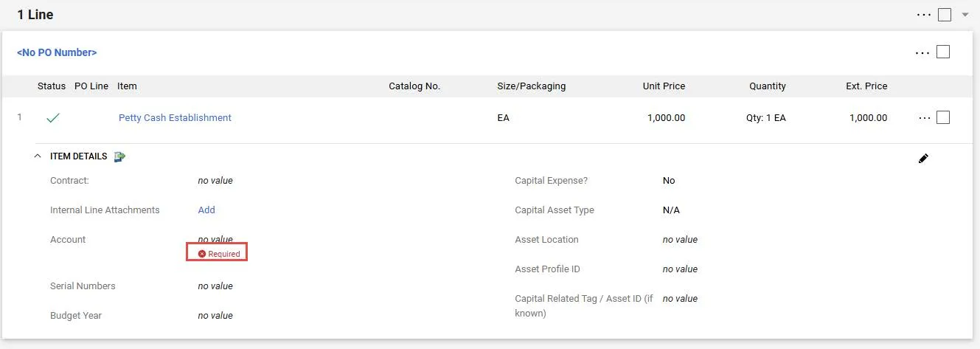Click the Ext. Price value 1,000.00 beside Qty: 1 EA
The width and height of the screenshot is (980, 349).
(x=868, y=117)
